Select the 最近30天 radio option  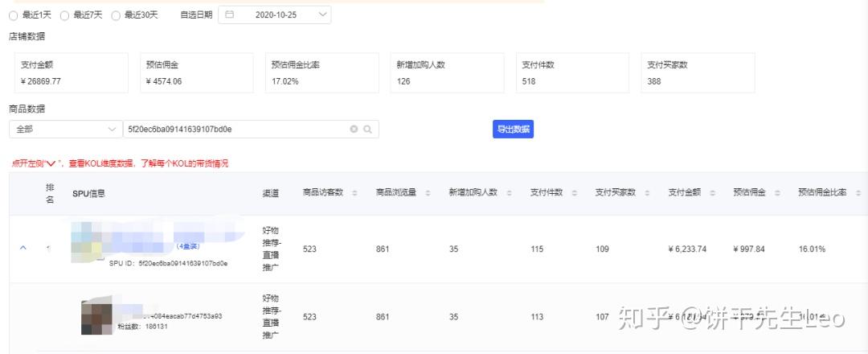(x=116, y=15)
